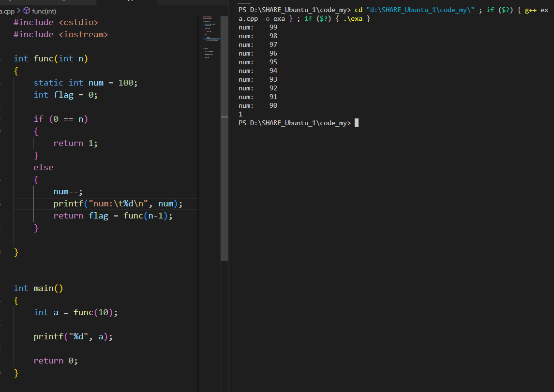Place cursor on the #include <cstdio> line
The width and height of the screenshot is (554, 392).
point(56,22)
